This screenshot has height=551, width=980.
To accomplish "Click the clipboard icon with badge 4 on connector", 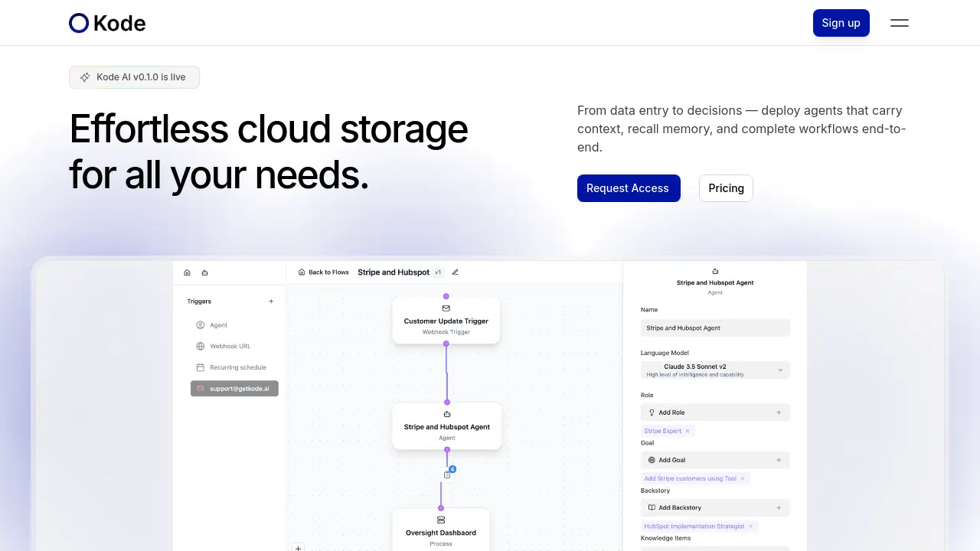I will point(447,474).
